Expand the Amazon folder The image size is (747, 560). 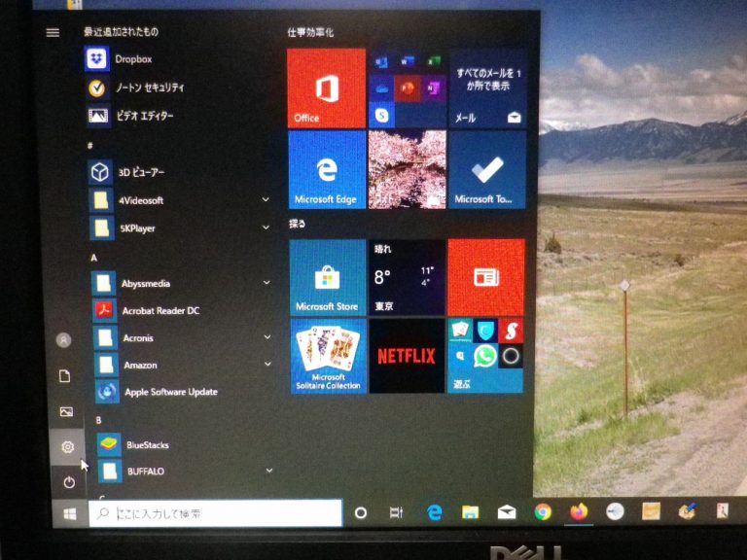point(267,364)
